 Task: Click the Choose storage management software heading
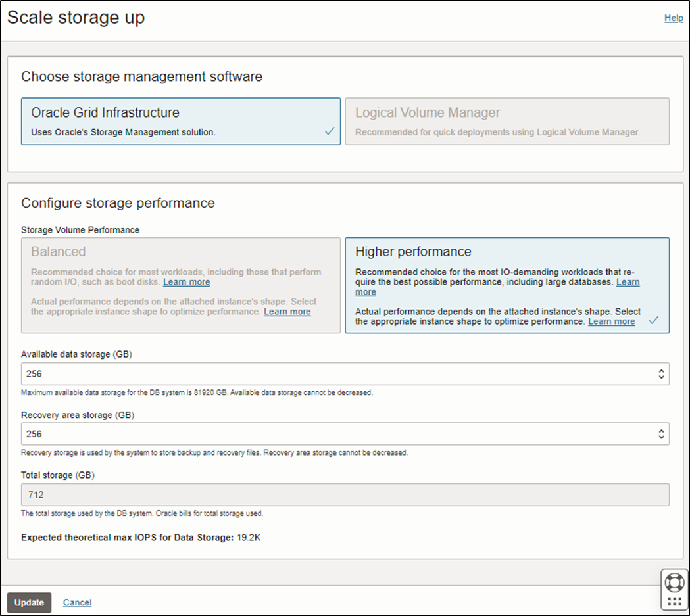pos(141,76)
